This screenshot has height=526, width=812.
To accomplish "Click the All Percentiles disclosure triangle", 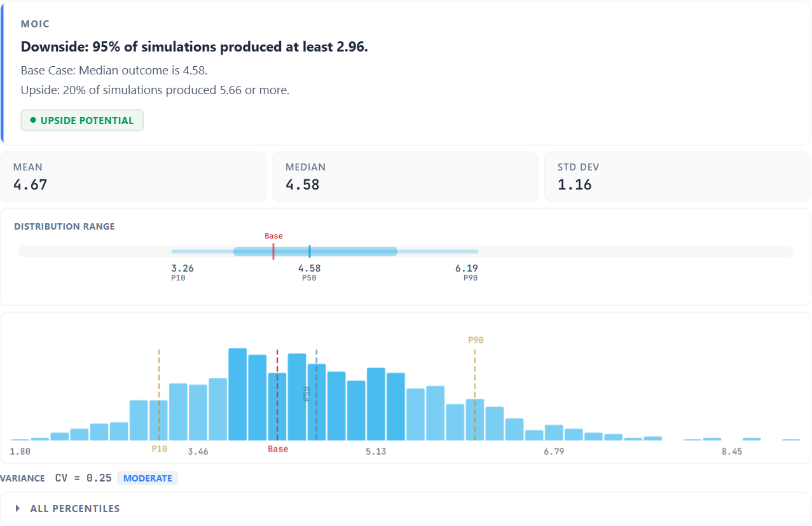I will click(x=18, y=508).
